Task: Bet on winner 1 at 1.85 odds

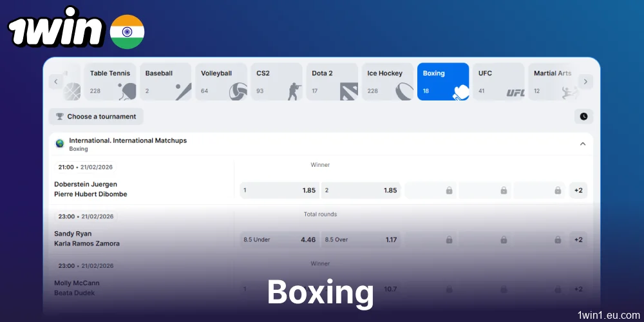Action: pos(279,191)
